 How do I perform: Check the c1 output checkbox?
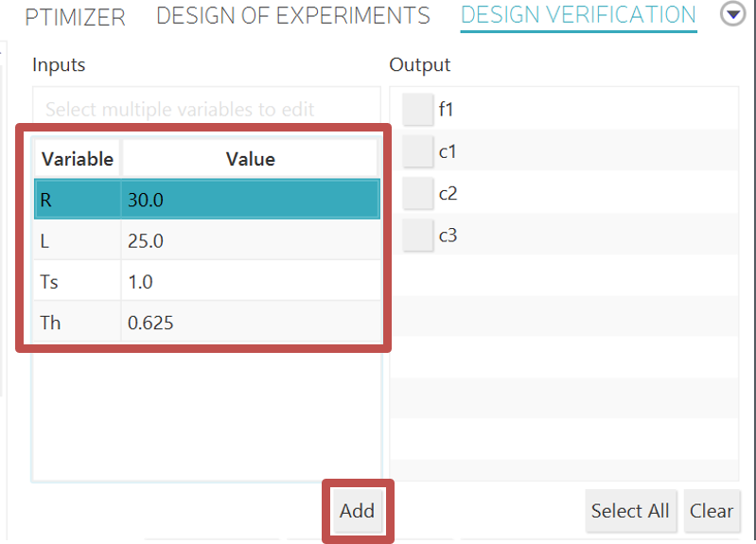417,151
